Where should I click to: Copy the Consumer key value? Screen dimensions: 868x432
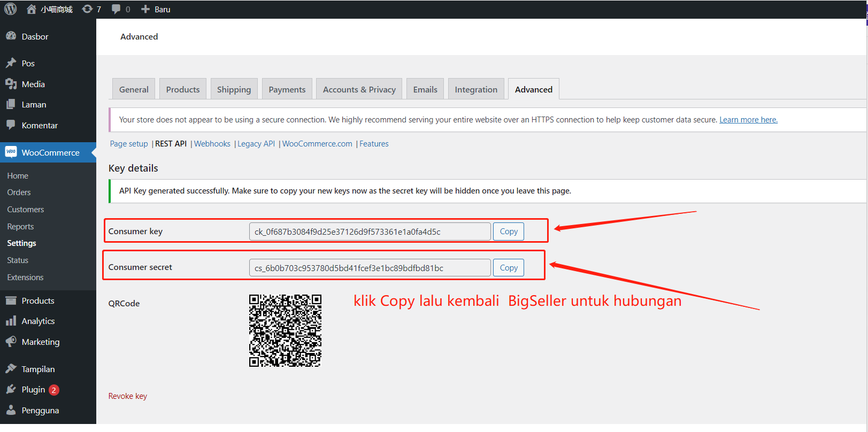[x=509, y=232]
